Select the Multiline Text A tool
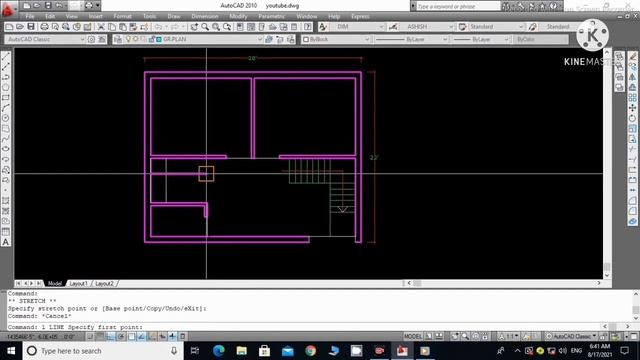This screenshot has width=640, height=360. tap(6, 242)
